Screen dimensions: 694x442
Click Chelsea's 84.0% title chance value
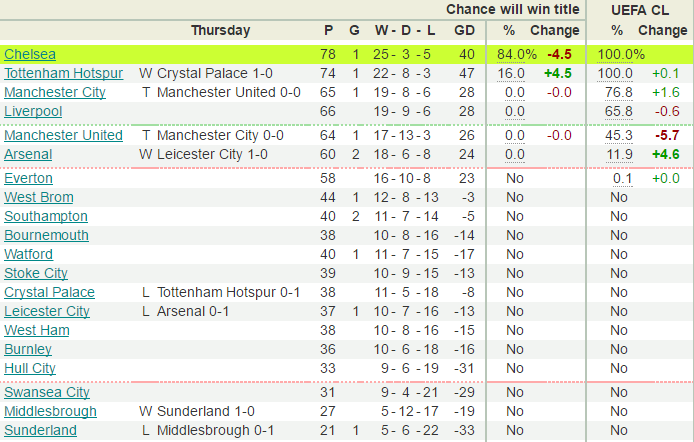click(x=517, y=54)
